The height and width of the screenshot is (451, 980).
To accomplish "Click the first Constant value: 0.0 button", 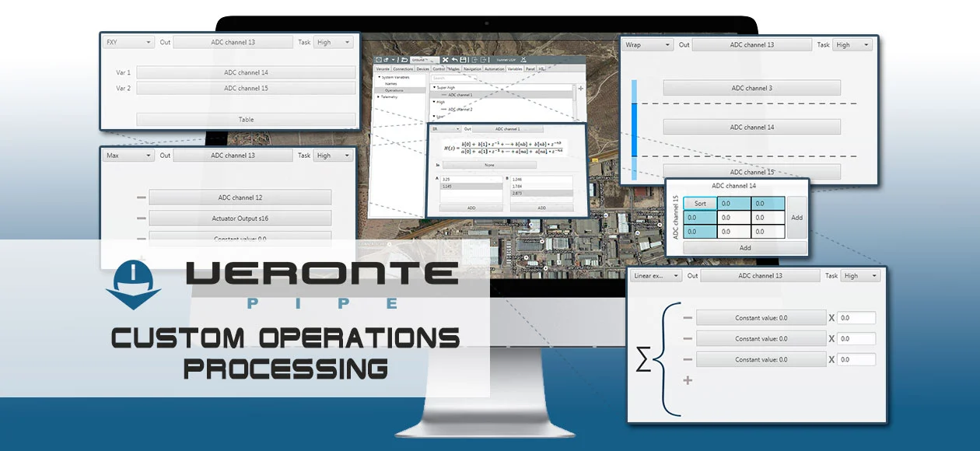I will coord(761,318).
